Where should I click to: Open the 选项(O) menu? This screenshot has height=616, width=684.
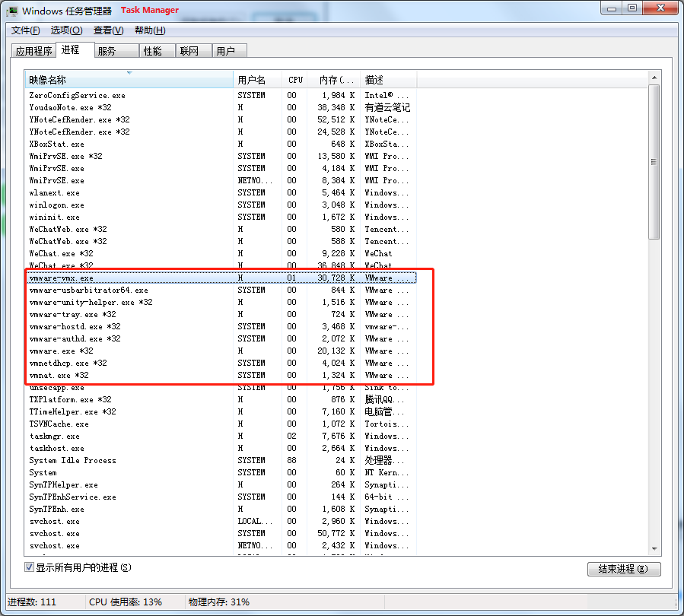[66, 30]
